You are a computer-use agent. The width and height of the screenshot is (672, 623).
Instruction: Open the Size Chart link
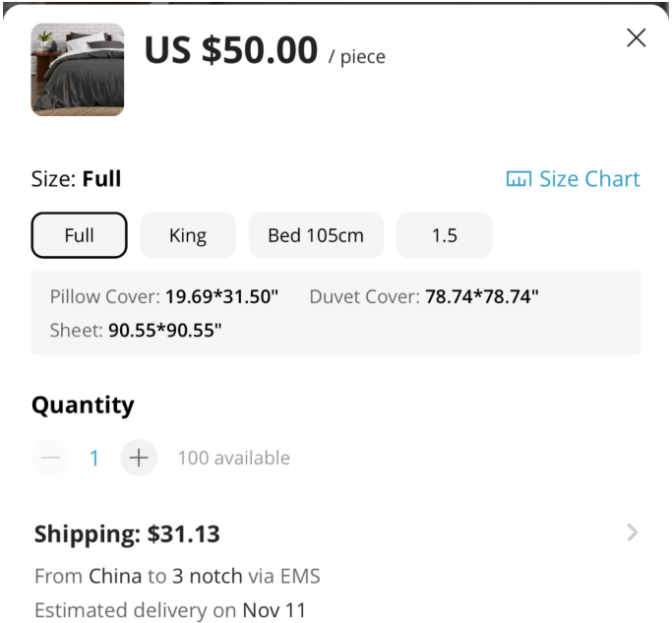(x=588, y=179)
